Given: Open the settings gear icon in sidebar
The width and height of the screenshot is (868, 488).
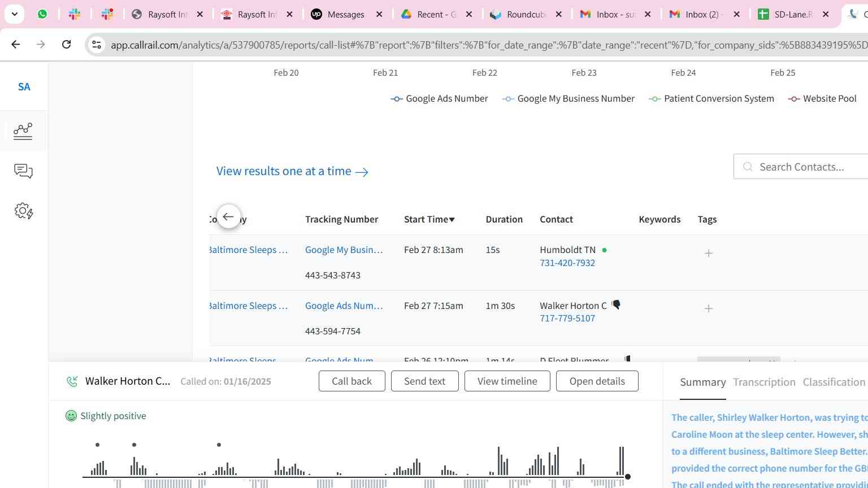Looking at the screenshot, I should [x=23, y=211].
